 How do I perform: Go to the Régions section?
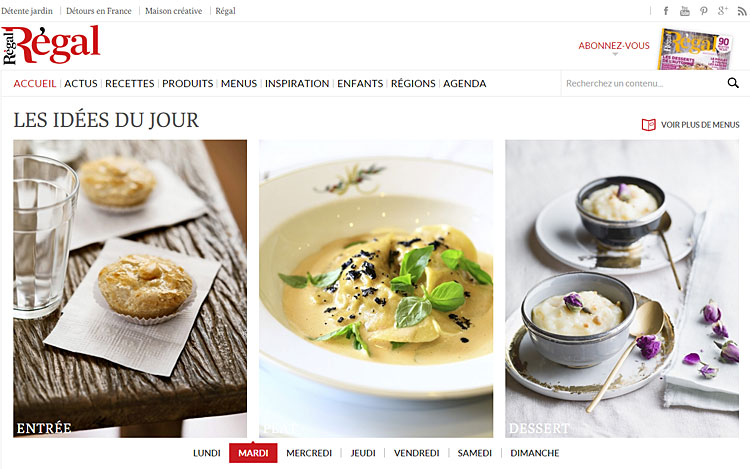click(413, 84)
